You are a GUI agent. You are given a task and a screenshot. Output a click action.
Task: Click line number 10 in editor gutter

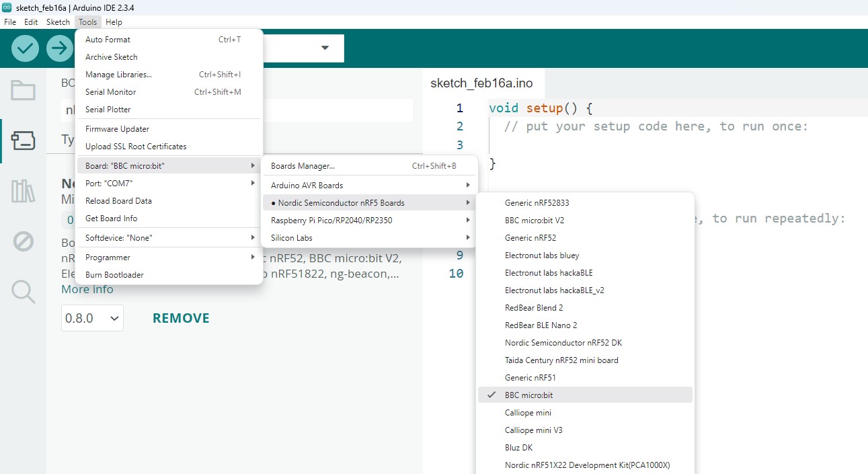click(x=456, y=273)
